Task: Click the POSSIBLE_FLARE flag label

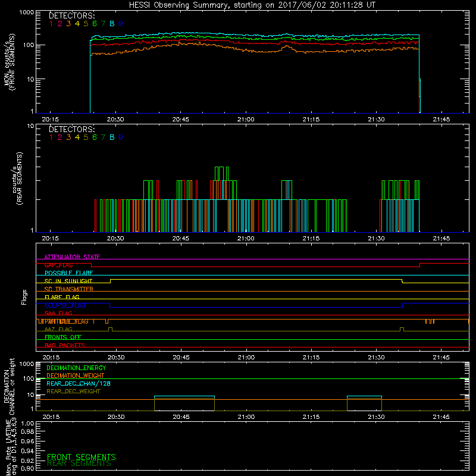Action: pos(68,273)
